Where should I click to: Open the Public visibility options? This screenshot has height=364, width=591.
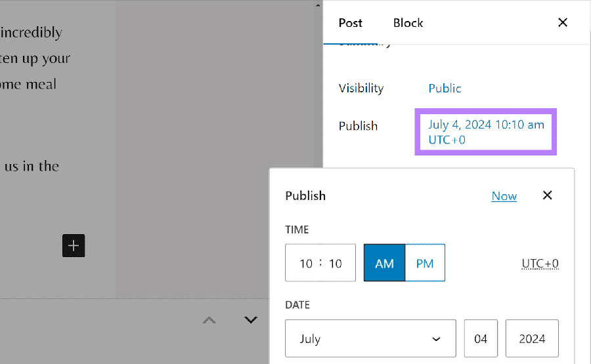point(445,89)
